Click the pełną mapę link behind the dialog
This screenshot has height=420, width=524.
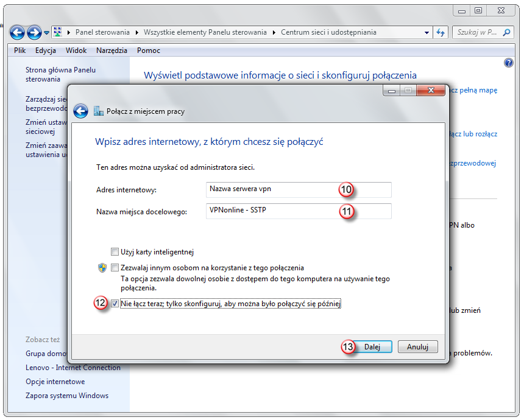(474, 90)
